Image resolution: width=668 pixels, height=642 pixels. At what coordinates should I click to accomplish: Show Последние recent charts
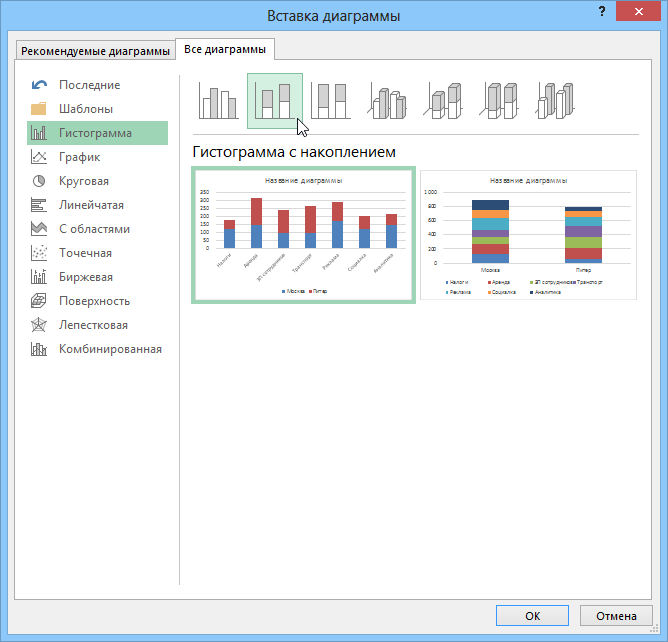[89, 85]
